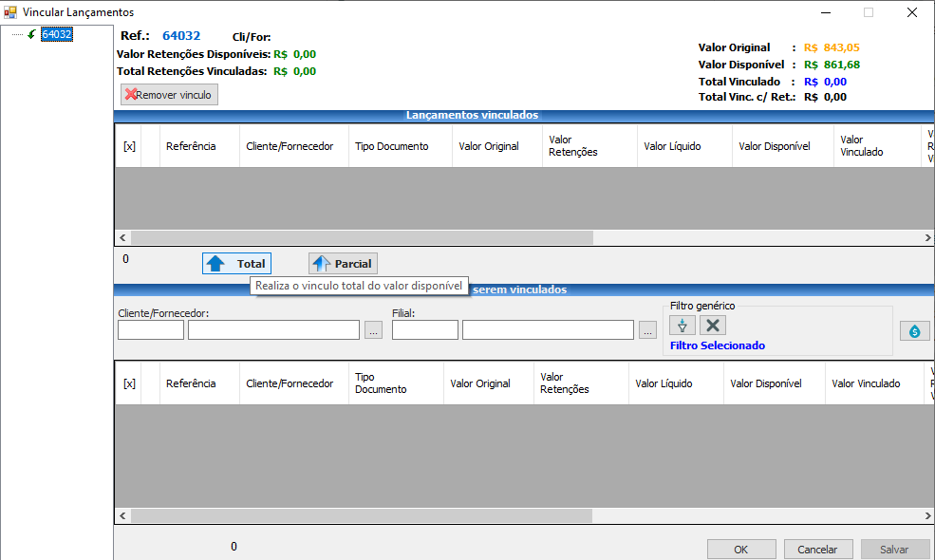Focus the Cliente/Fornecedor code input field
The width and height of the screenshot is (935, 560).
point(150,330)
